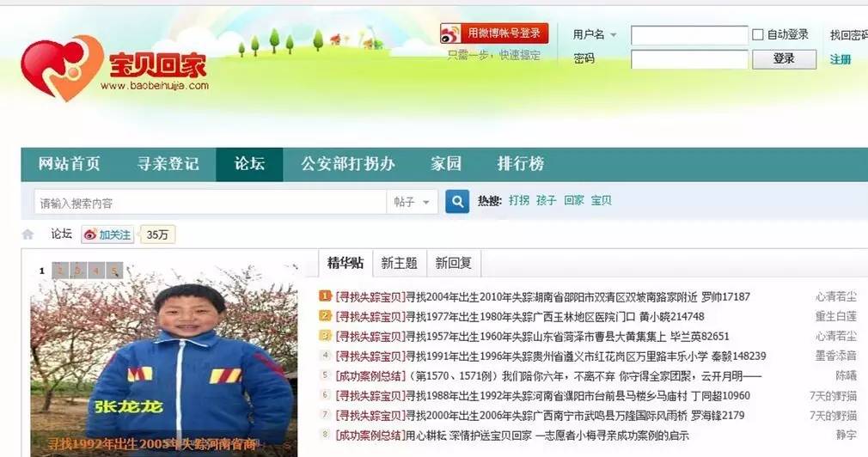Select slideshow page number 4
The width and height of the screenshot is (868, 457).
(x=96, y=271)
